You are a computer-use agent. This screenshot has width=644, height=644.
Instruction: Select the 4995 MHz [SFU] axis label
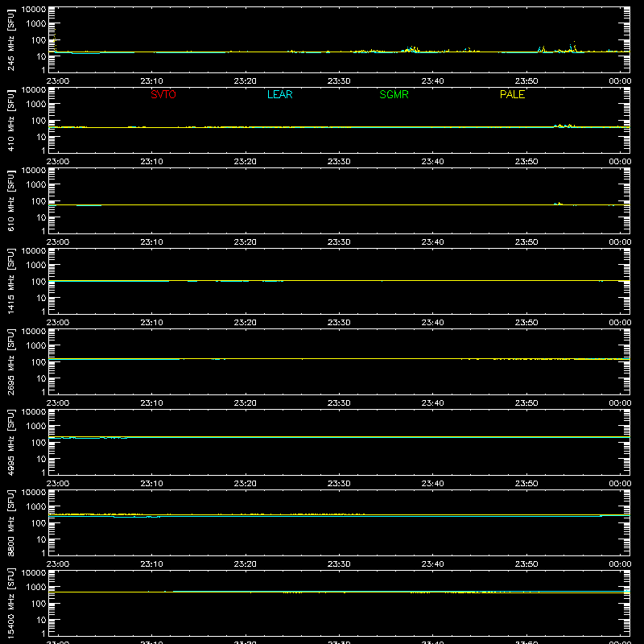[x=11, y=443]
